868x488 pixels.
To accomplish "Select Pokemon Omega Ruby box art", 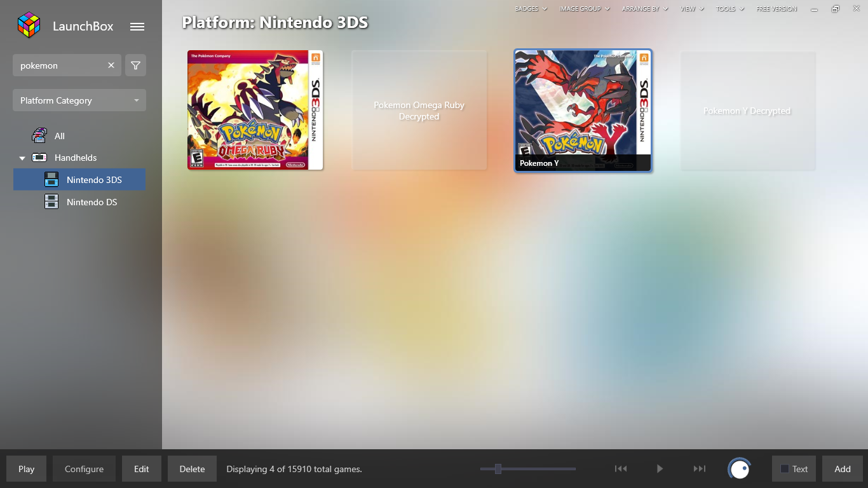I will [x=255, y=110].
